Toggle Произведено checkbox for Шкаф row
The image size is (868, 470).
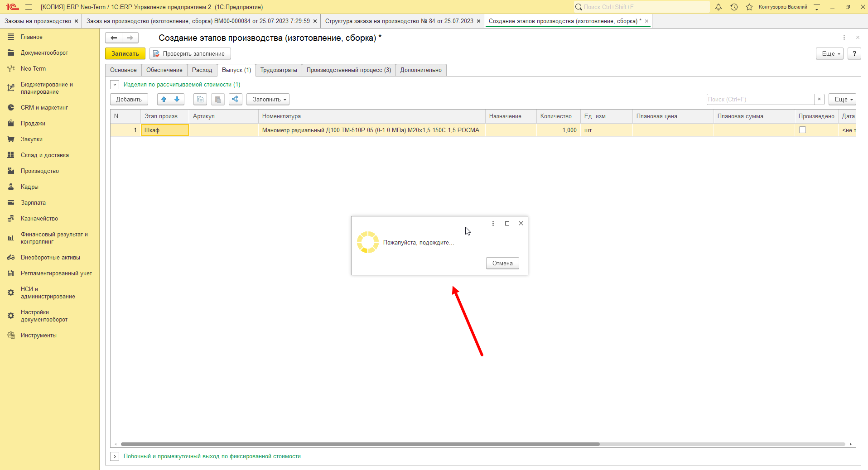(x=802, y=130)
